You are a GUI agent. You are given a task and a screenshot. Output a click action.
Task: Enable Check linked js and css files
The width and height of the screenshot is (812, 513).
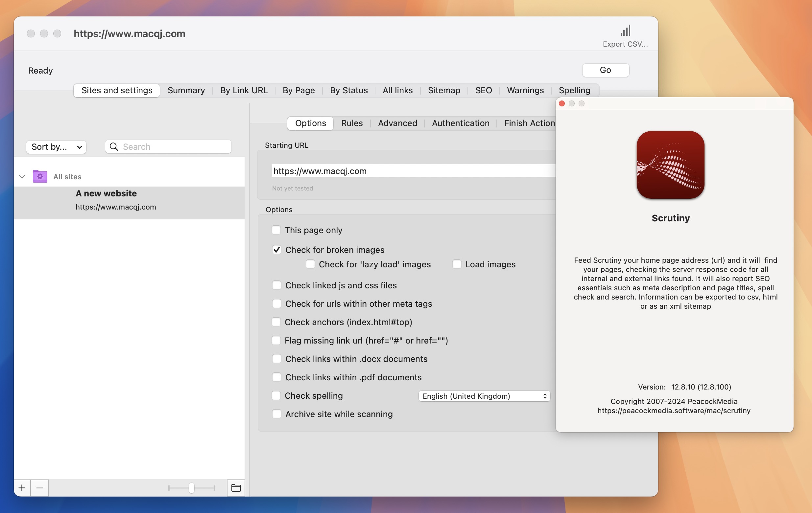276,285
